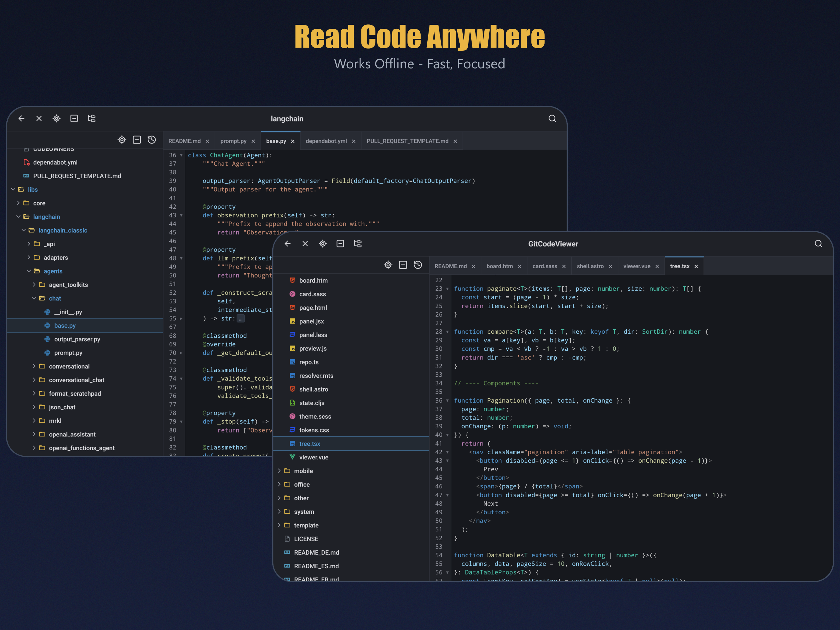Expand the conversational_chat folder

pyautogui.click(x=34, y=380)
